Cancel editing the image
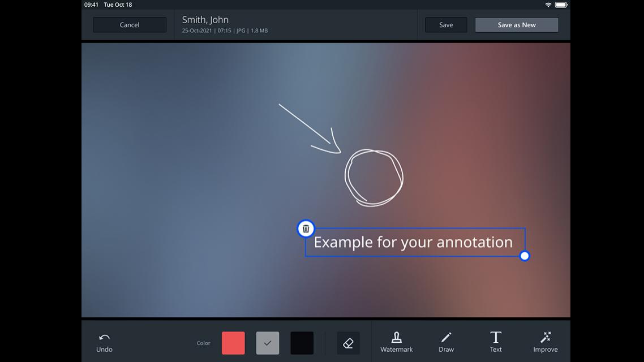 tap(130, 25)
